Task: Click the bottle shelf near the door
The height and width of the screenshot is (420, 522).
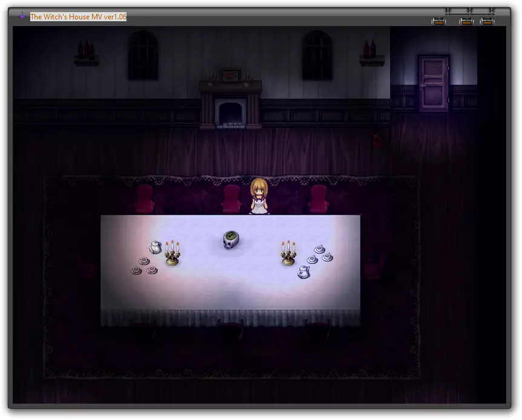Action: click(x=372, y=53)
